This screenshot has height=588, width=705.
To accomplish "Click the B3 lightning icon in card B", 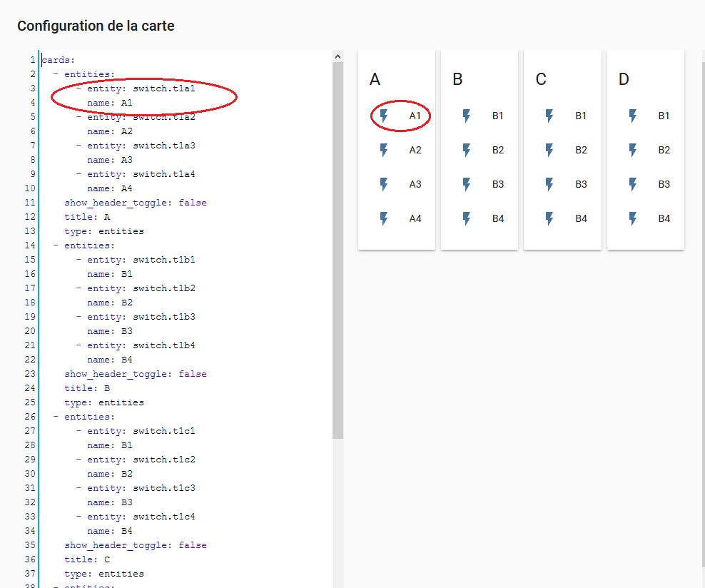I will [466, 184].
